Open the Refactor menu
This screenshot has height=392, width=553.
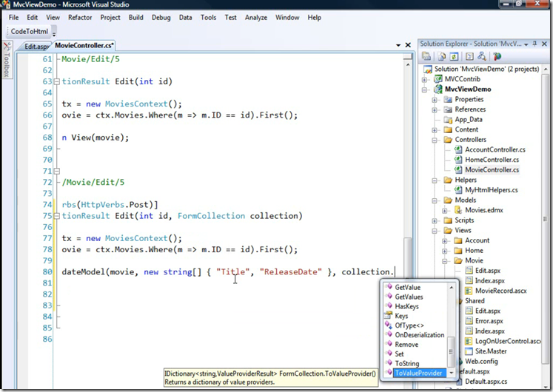click(x=80, y=18)
